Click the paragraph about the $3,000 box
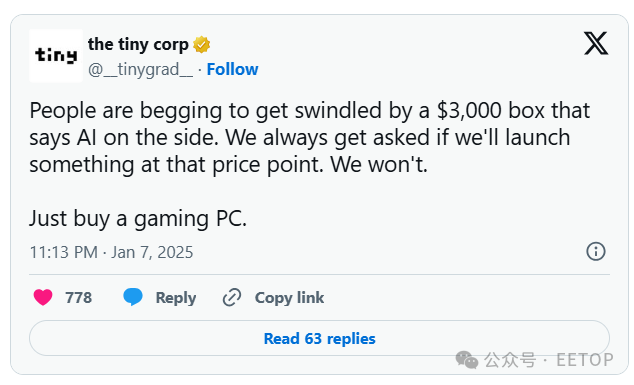Image resolution: width=634 pixels, height=385 pixels. (x=310, y=138)
